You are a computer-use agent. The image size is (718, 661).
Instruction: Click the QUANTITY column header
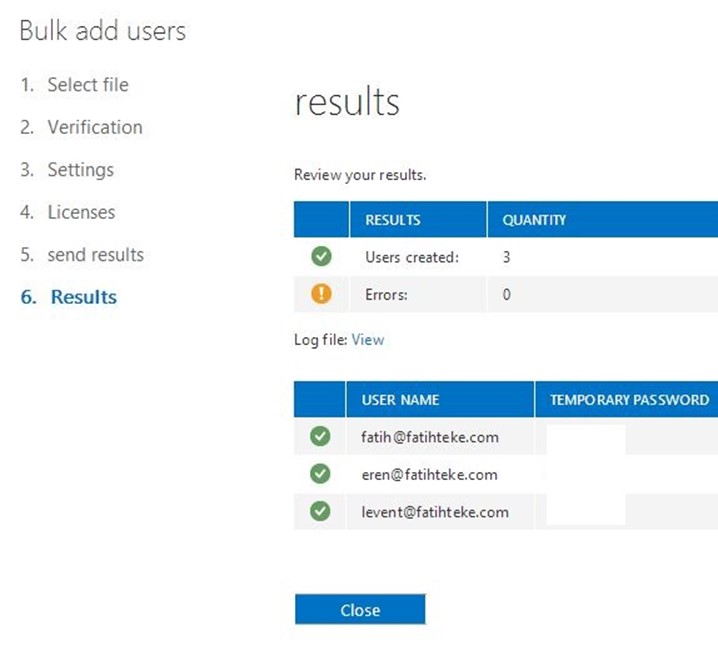[x=603, y=219]
